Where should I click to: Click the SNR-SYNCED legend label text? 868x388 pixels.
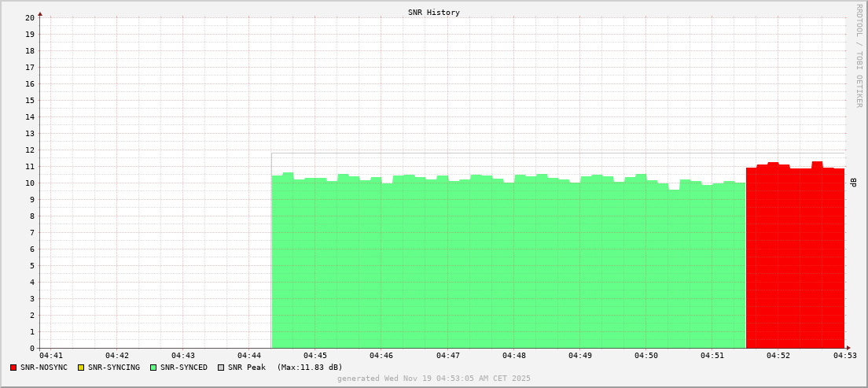point(184,368)
